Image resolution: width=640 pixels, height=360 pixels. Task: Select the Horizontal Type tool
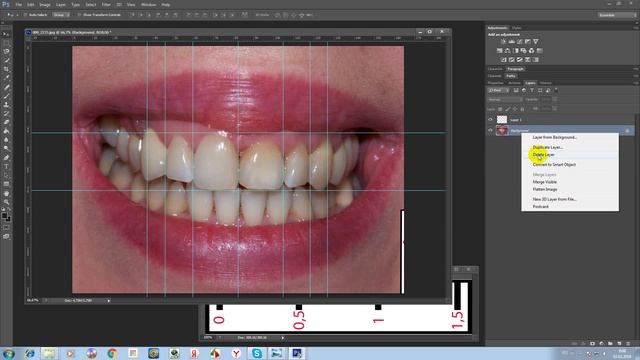point(6,167)
